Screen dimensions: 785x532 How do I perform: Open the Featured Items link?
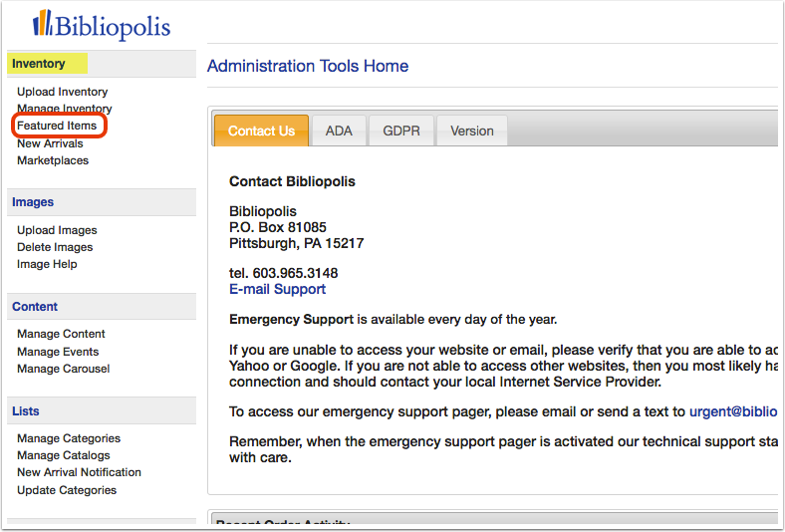coord(57,126)
